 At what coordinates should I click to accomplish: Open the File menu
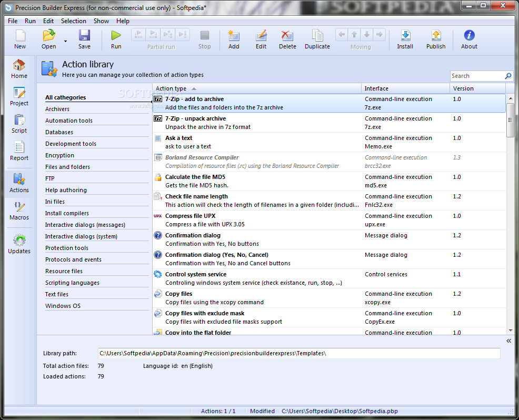tap(13, 21)
